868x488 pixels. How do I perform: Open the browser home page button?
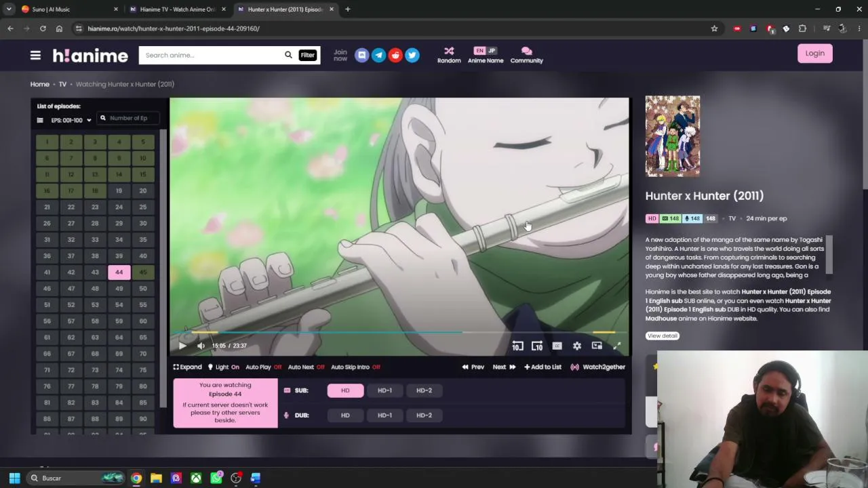pyautogui.click(x=59, y=28)
